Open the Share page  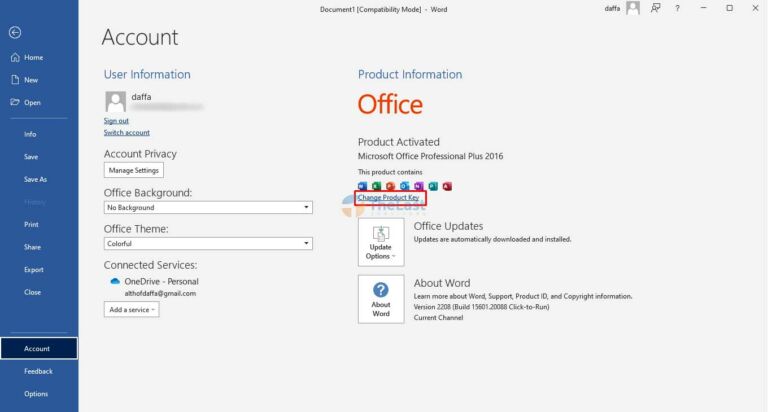[x=32, y=247]
